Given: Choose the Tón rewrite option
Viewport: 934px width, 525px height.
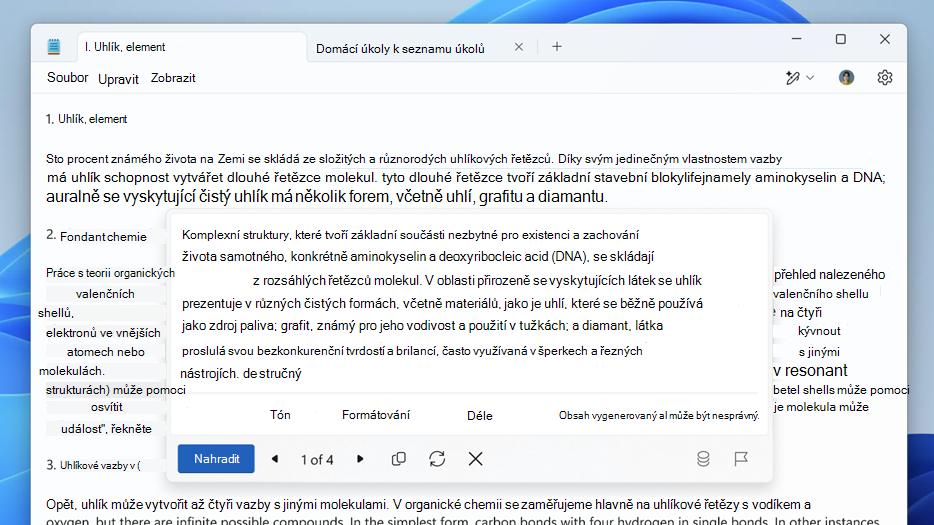Looking at the screenshot, I should coord(280,415).
